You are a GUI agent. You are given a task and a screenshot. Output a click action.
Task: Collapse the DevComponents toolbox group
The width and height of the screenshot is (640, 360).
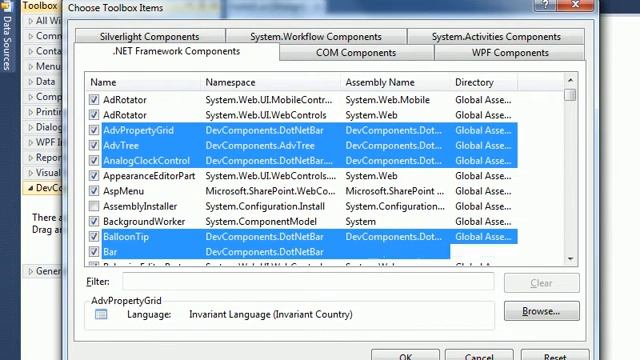click(31, 188)
